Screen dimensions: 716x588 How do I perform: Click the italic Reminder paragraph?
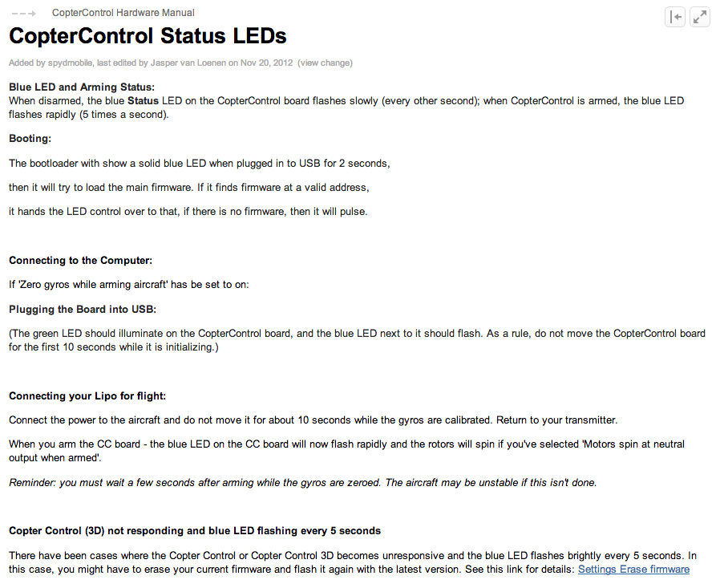(x=303, y=483)
